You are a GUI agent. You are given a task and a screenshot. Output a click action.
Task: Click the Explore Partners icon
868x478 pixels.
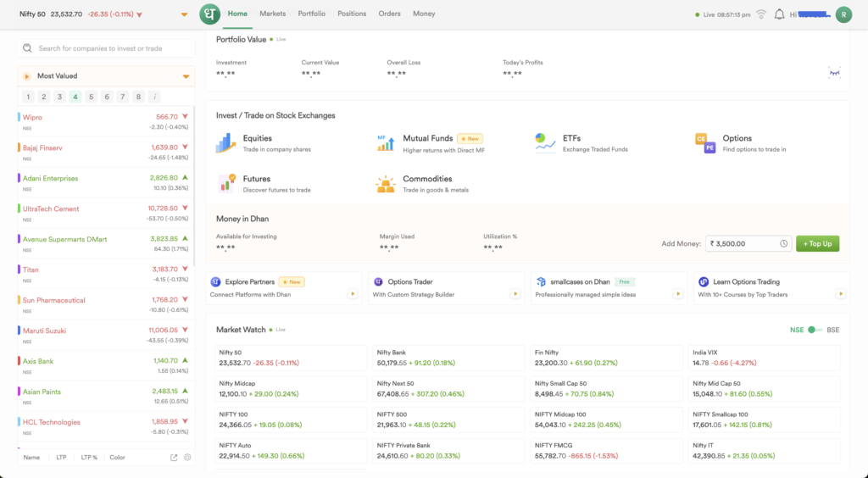coord(215,282)
